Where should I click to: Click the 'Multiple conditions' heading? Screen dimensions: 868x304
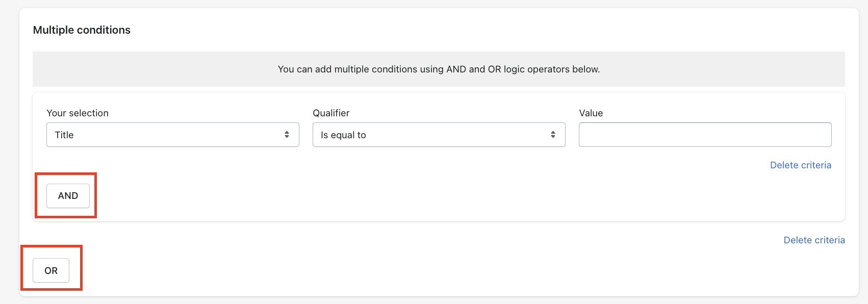[82, 30]
